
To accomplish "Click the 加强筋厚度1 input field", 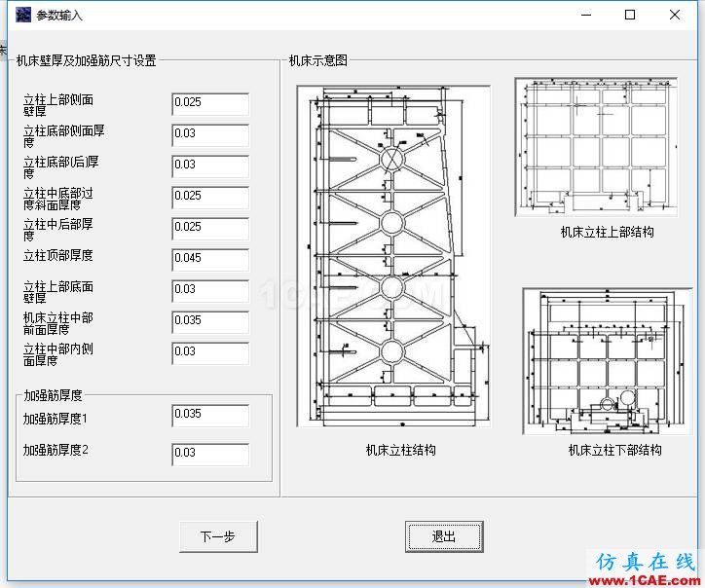I will coord(210,416).
